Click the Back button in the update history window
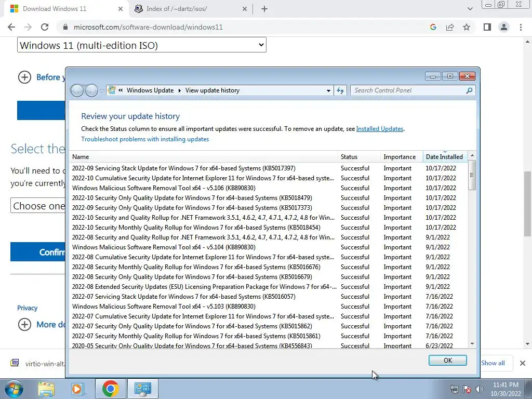The image size is (532, 399). (77, 90)
